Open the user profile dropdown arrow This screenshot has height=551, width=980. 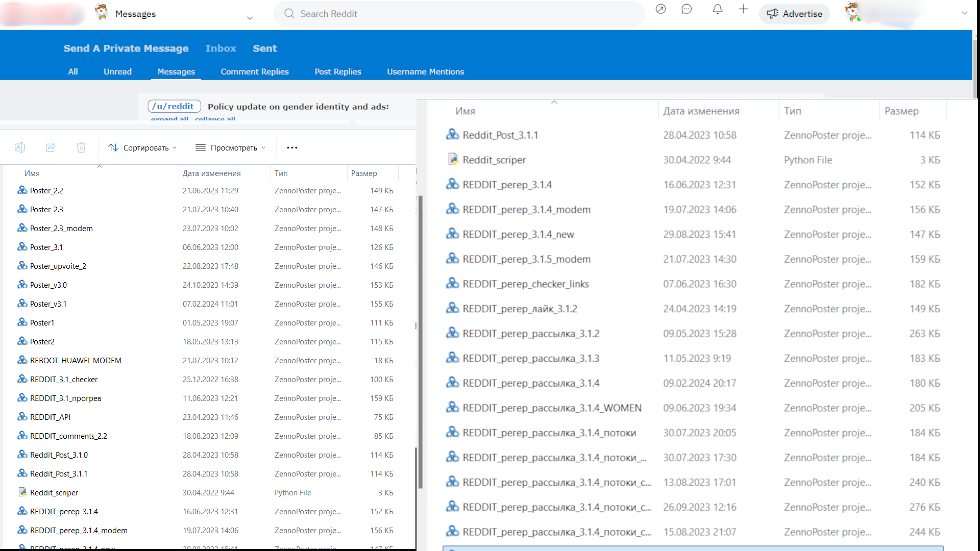964,13
